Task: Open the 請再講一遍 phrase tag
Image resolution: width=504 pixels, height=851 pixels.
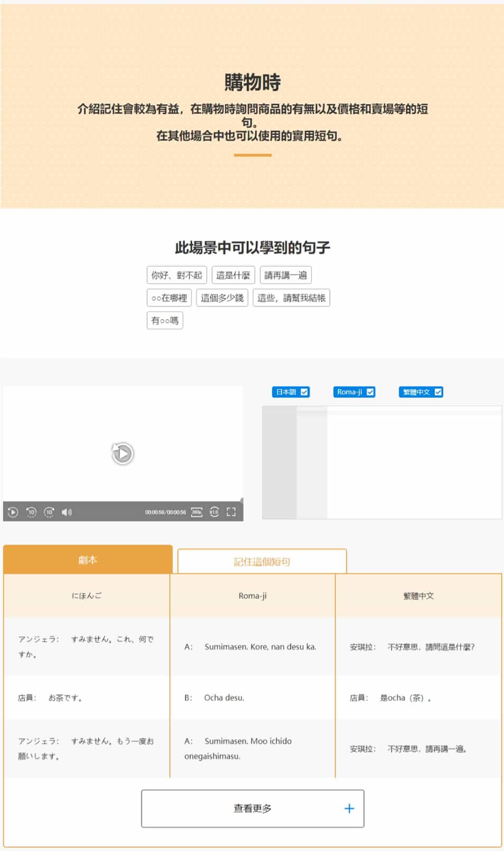Action: pos(285,275)
